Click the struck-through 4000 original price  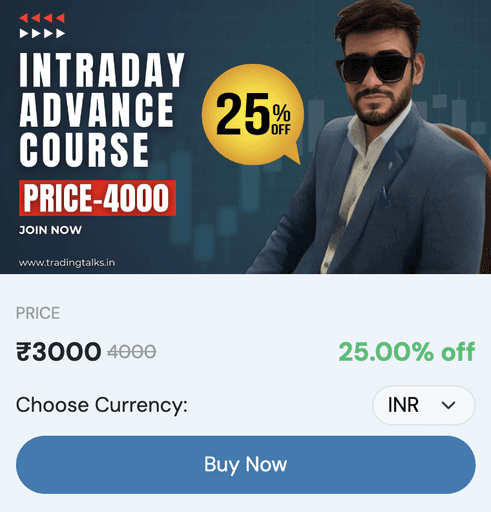tap(132, 352)
